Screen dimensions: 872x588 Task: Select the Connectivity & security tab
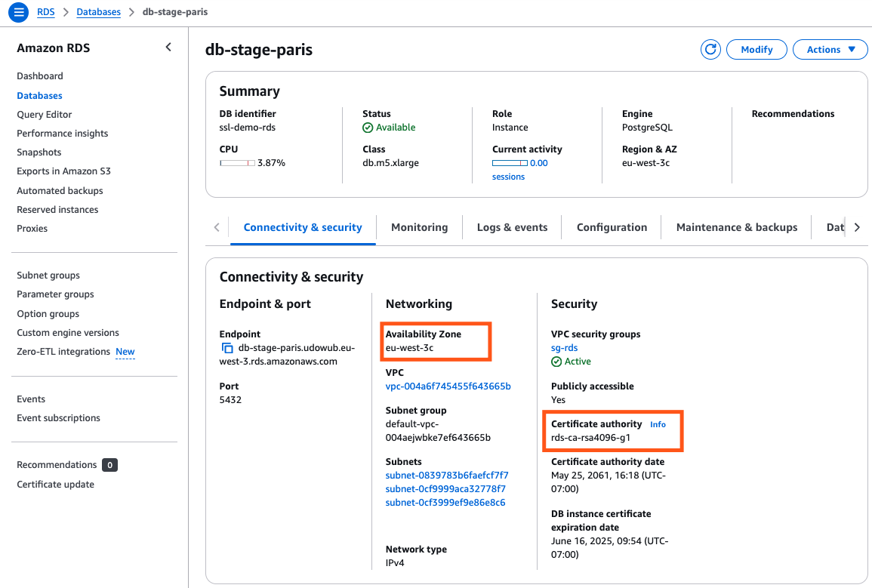(x=303, y=227)
